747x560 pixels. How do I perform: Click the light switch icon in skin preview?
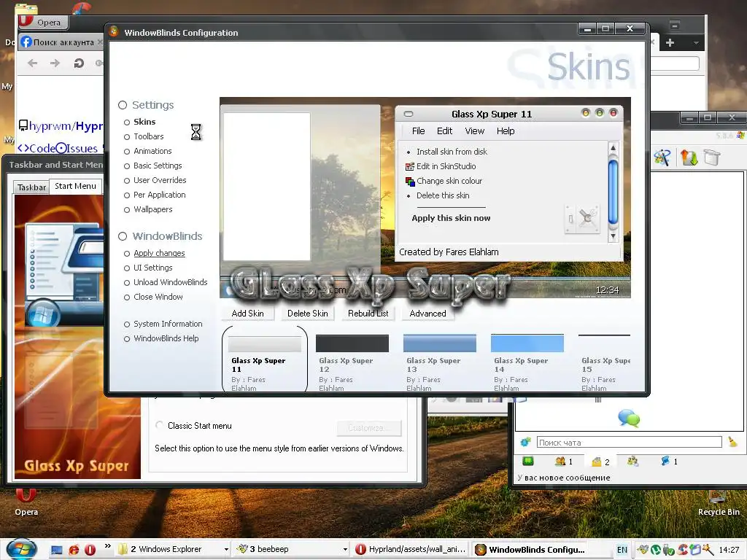coord(570,219)
